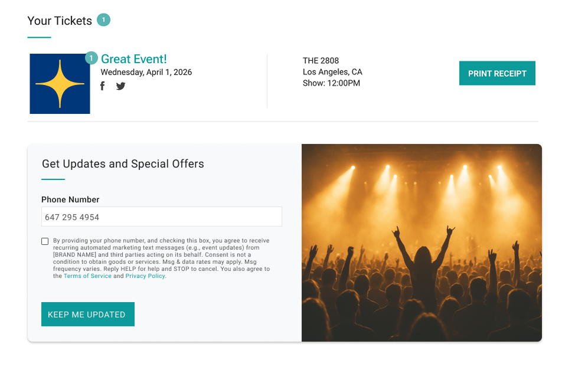Check the marketing text consent checkbox
This screenshot has height=380, width=588.
coord(45,241)
